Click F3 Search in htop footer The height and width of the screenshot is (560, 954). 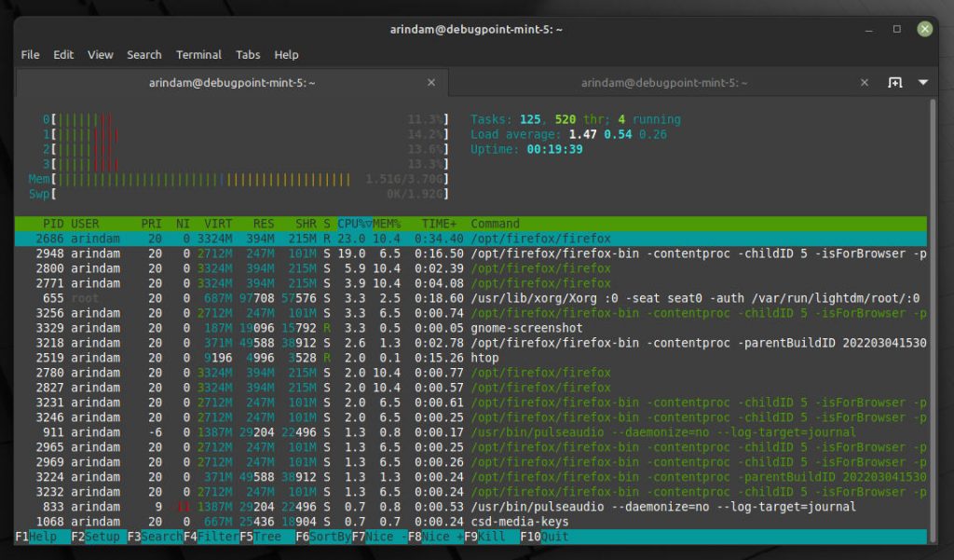coord(155,537)
